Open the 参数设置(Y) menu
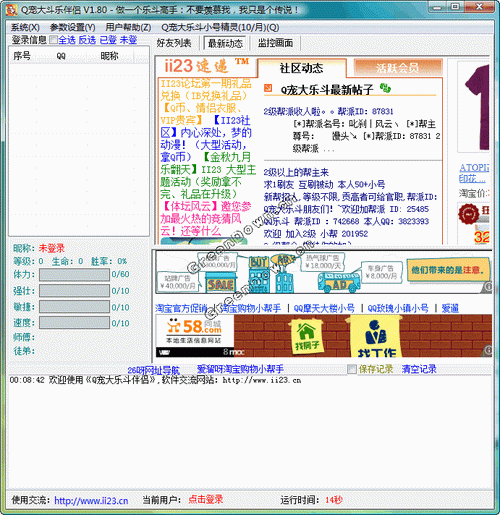Image resolution: width=500 pixels, height=515 pixels. (72, 27)
